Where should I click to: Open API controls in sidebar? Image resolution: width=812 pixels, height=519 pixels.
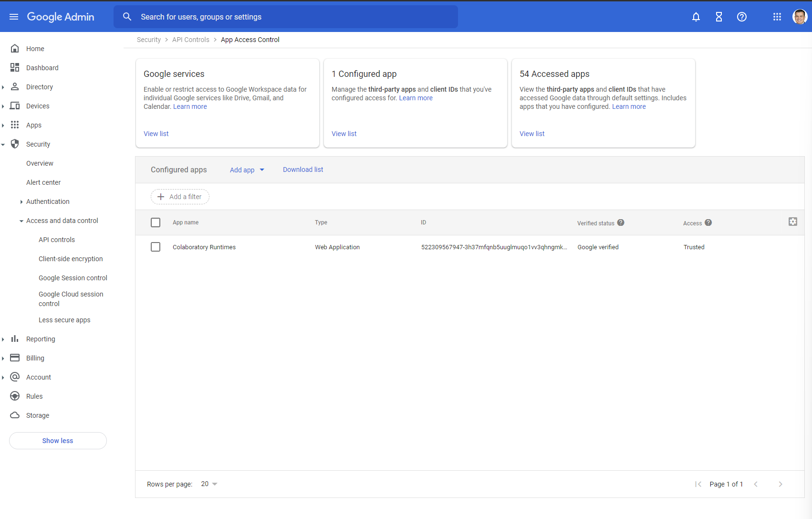coord(57,240)
